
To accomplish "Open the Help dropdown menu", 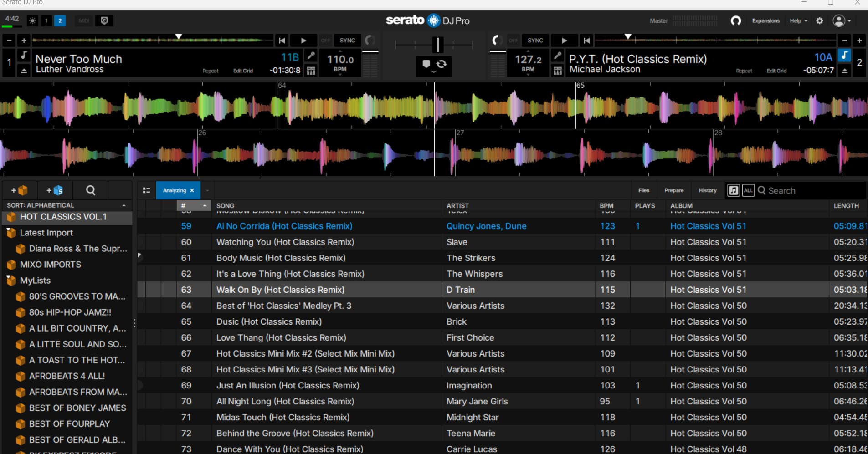I will [x=798, y=21].
